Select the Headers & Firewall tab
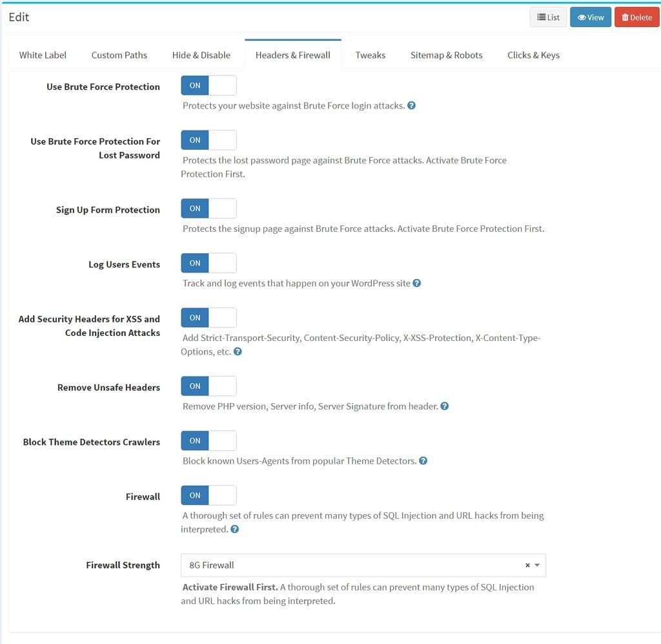Image resolution: width=661 pixels, height=644 pixels. (293, 56)
